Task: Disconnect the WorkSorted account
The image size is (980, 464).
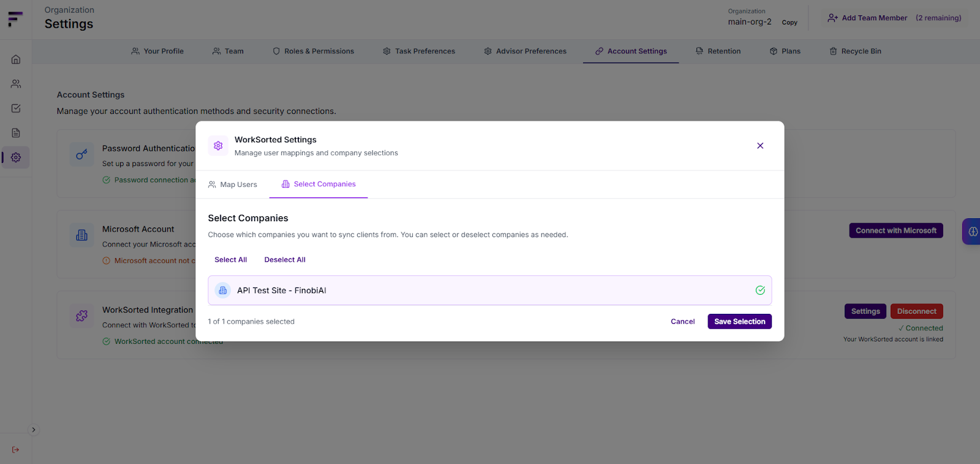Action: (916, 311)
